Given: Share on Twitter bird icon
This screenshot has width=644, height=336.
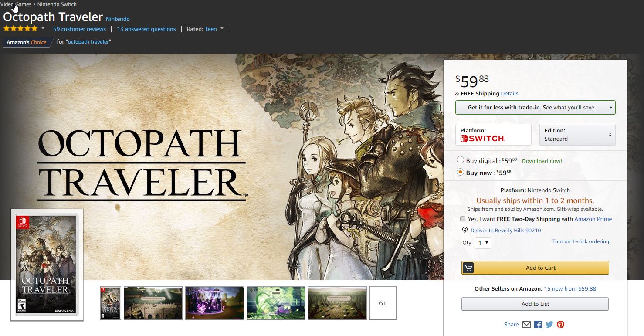Looking at the screenshot, I should click(549, 325).
